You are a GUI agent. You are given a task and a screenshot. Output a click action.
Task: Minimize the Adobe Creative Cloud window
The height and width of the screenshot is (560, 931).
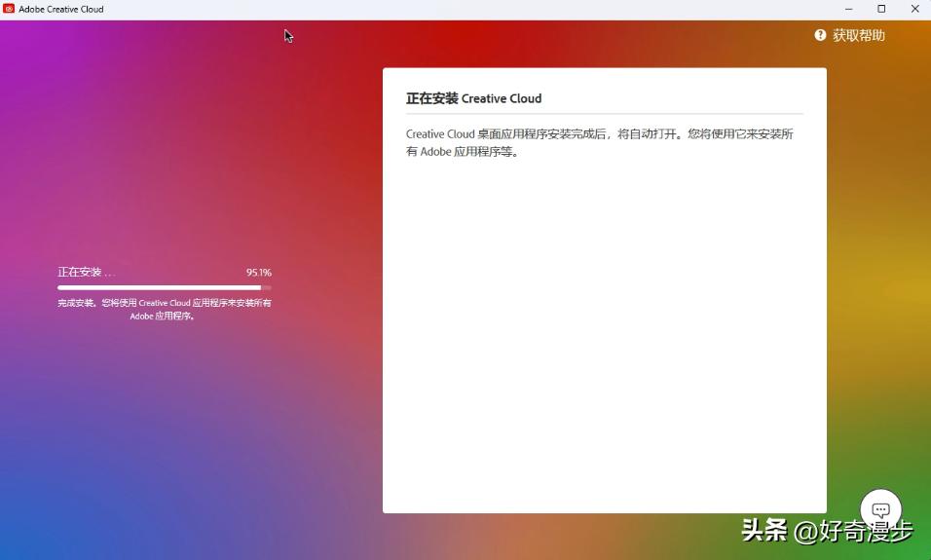coord(848,9)
